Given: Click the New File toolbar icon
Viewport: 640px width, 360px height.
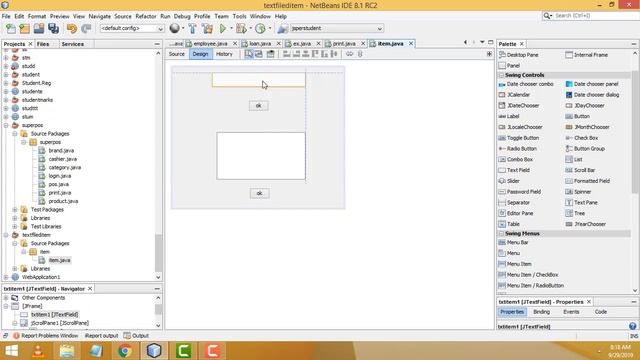Looking at the screenshot, I should [11, 28].
